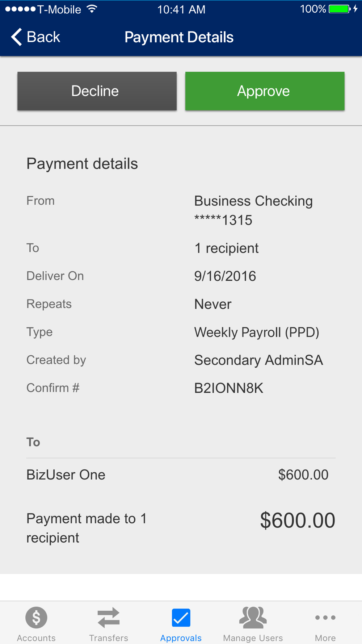
Task: Switch to the Accounts tab label
Action: point(36,638)
